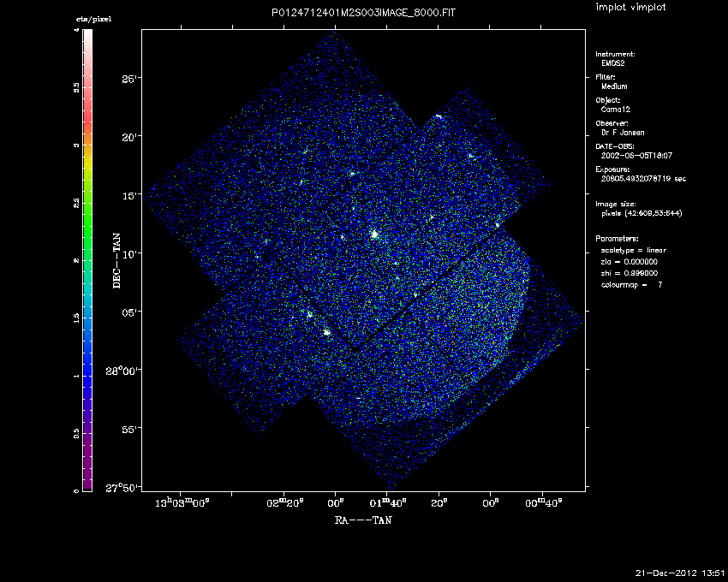The image size is (728, 582).
Task: Click the 20' declination tick label
Action: pyautogui.click(x=130, y=138)
